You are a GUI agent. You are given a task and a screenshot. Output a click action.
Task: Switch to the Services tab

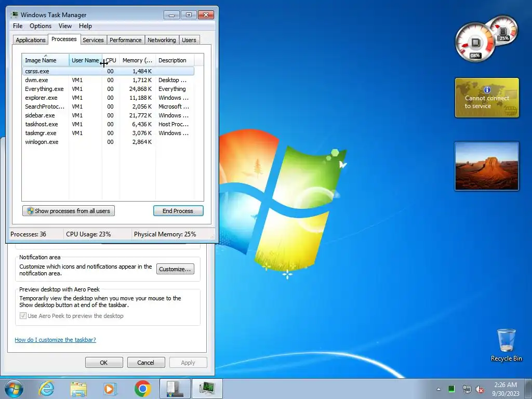click(93, 39)
